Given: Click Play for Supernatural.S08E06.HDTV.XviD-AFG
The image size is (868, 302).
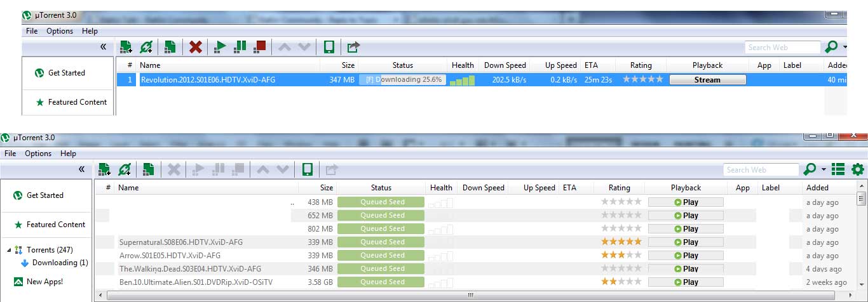Looking at the screenshot, I should click(x=686, y=242).
